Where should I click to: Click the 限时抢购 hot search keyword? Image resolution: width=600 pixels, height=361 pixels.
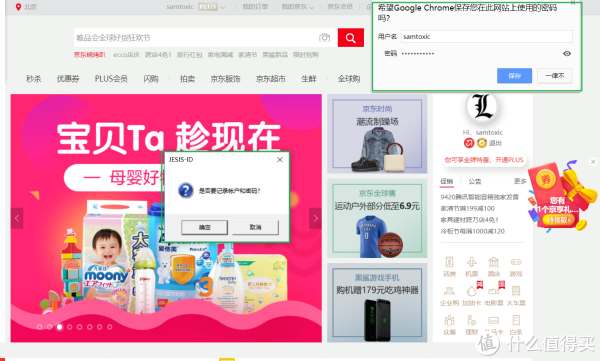click(x=306, y=55)
